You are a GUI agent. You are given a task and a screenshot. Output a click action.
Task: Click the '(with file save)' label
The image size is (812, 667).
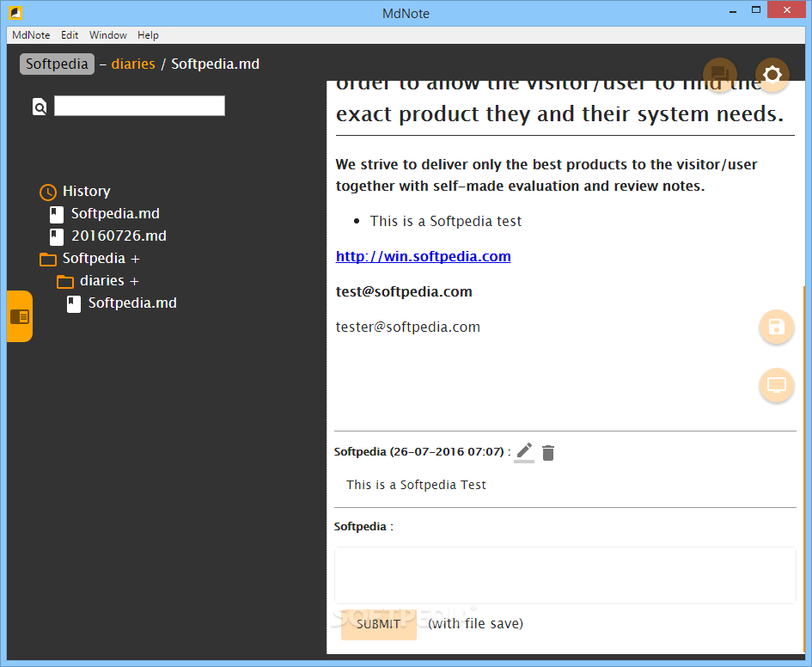click(475, 623)
